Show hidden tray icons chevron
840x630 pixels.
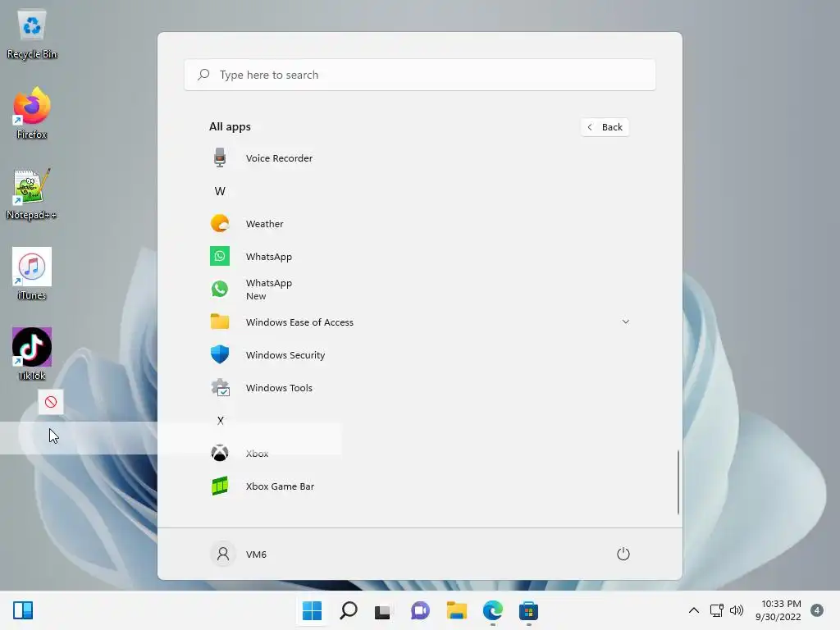pyautogui.click(x=693, y=610)
